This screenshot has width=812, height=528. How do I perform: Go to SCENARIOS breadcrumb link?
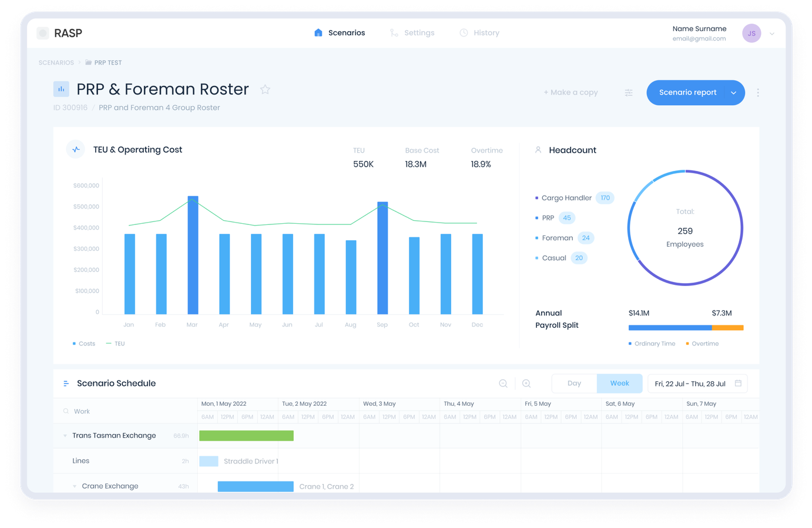point(56,63)
